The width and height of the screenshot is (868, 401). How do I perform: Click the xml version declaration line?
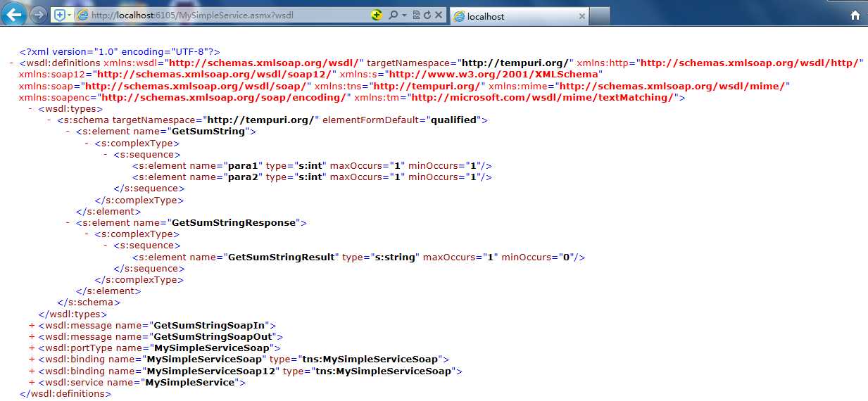[x=120, y=52]
